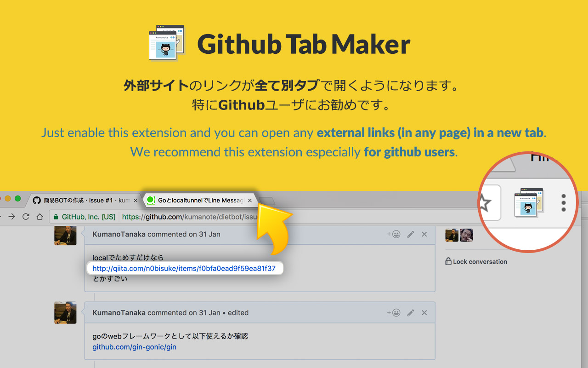Open a new browser tab
Image resolution: width=588 pixels, height=368 pixels.
[x=267, y=201]
